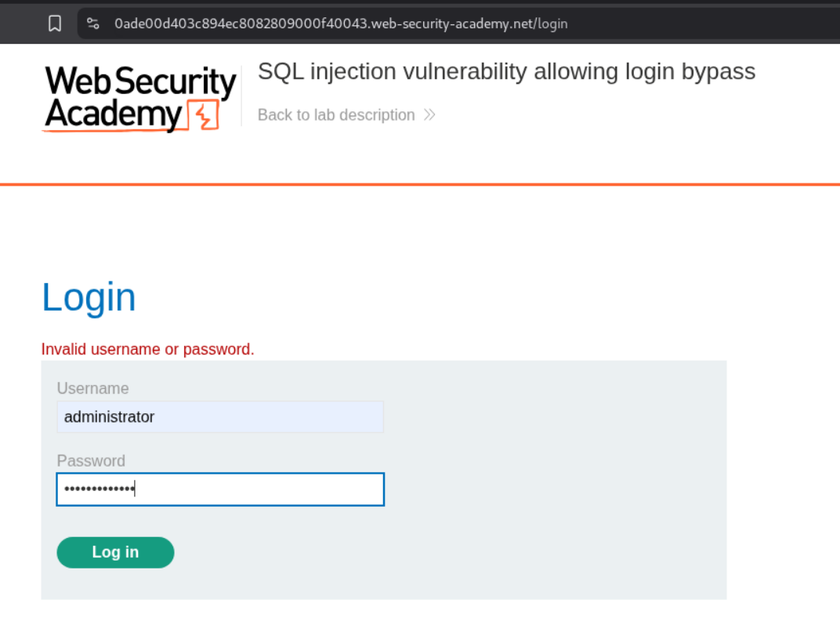Image resolution: width=840 pixels, height=621 pixels.
Task: Click the SQL injection lab title heading
Action: [506, 71]
